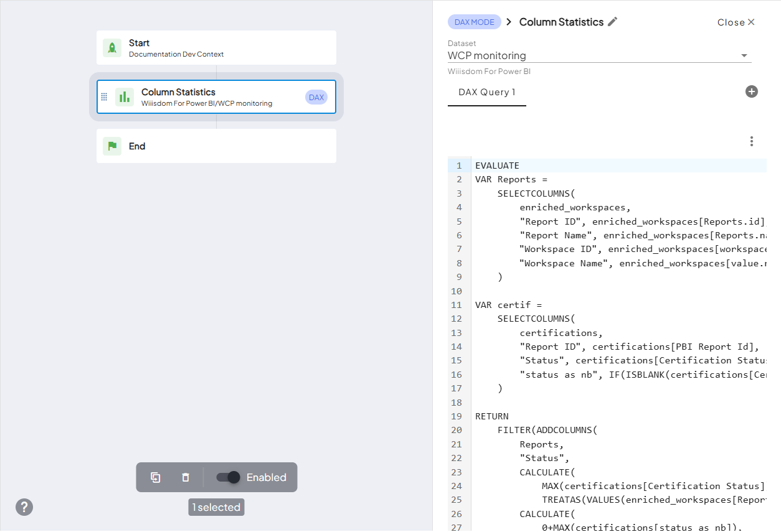Switch to the DAX Query 1 tab
This screenshot has width=781, height=532.
487,92
